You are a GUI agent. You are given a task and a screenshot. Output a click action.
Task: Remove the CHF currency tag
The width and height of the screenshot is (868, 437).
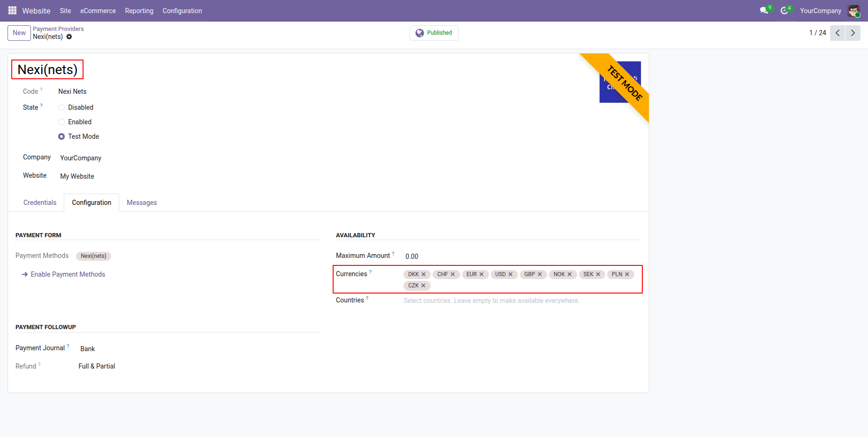tap(453, 274)
